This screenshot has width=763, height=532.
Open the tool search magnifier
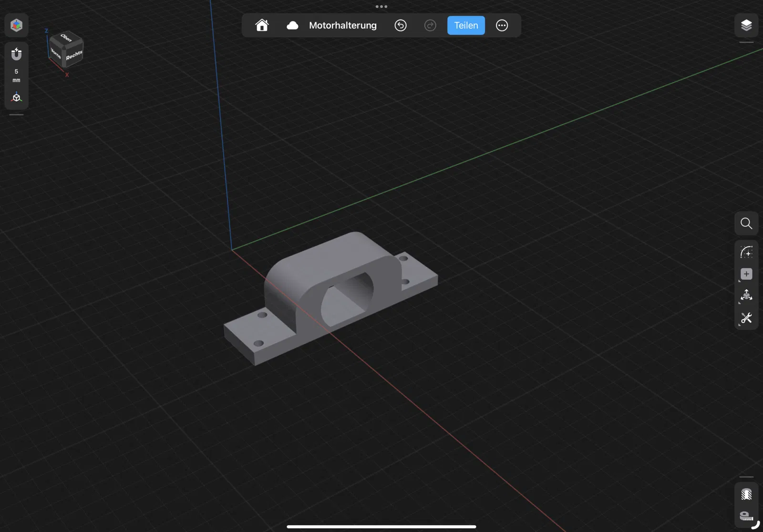click(746, 224)
